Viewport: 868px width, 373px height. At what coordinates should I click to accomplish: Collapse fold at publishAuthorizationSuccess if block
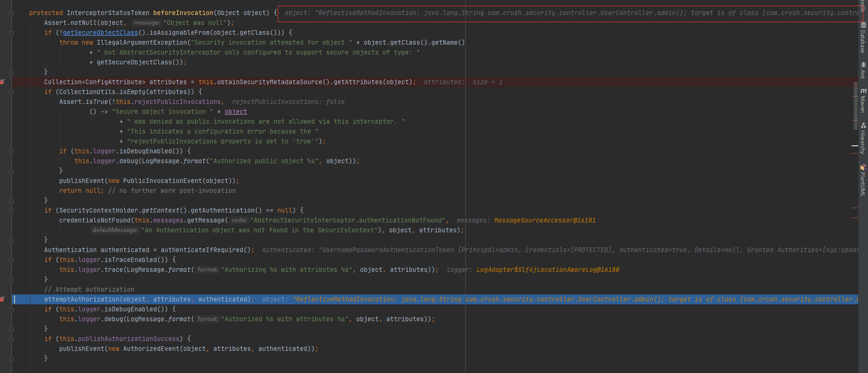tap(11, 339)
